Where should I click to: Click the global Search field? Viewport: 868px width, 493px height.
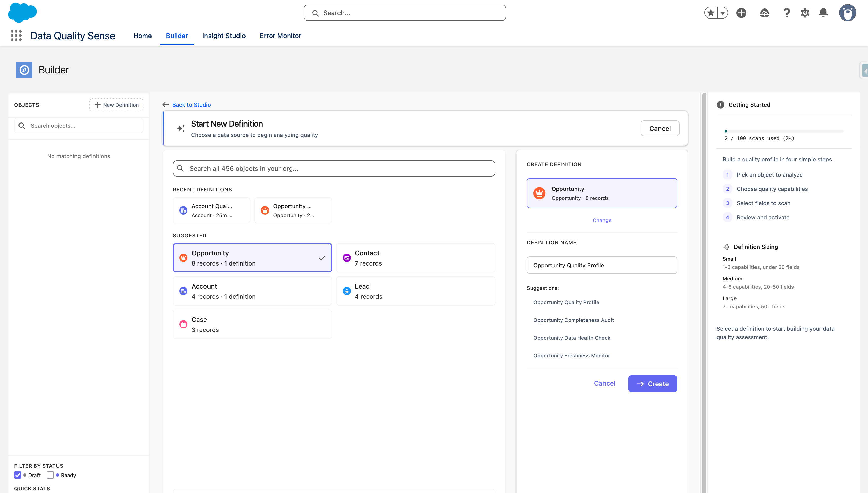[405, 13]
